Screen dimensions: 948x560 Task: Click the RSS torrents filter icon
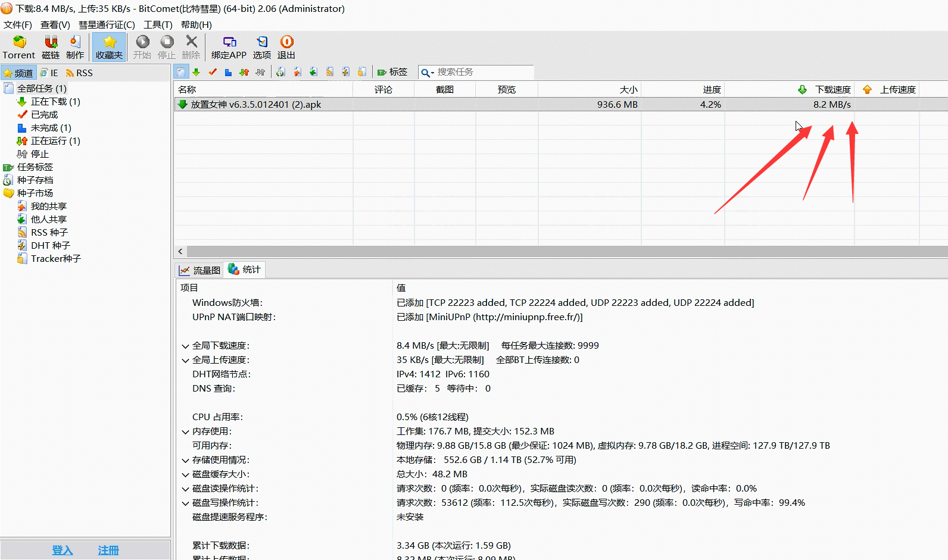329,72
